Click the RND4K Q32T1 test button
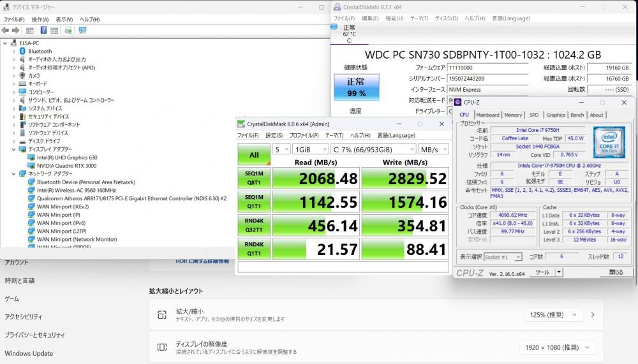638x364 pixels. [254, 225]
